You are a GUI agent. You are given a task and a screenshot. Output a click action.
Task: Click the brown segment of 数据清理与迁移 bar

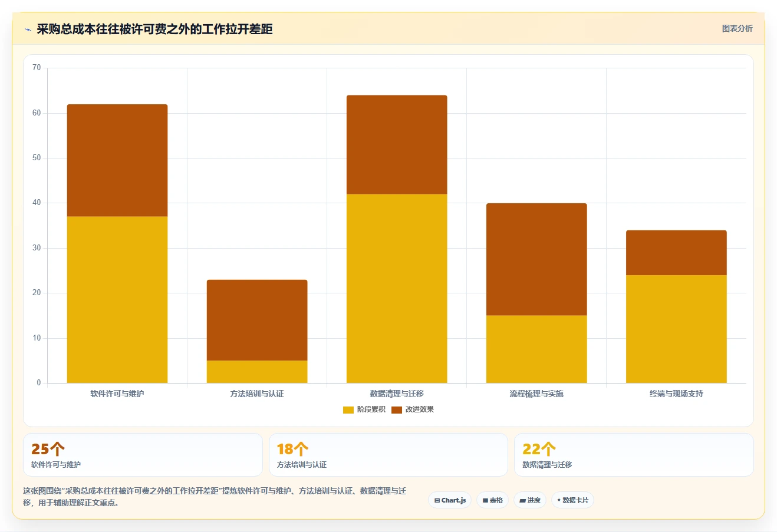click(x=397, y=145)
